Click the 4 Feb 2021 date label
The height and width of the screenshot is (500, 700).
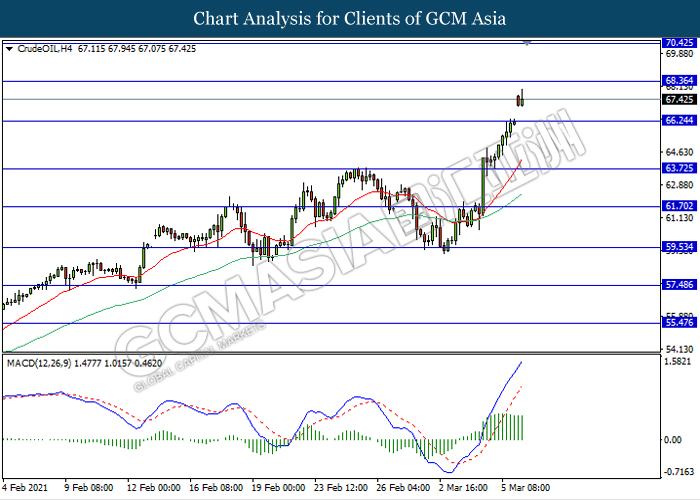pyautogui.click(x=25, y=488)
